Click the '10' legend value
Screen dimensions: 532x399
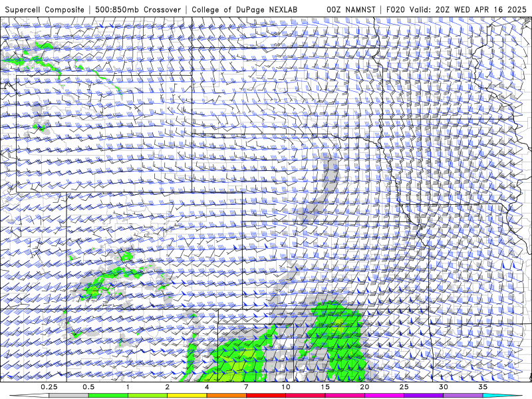pyautogui.click(x=286, y=387)
